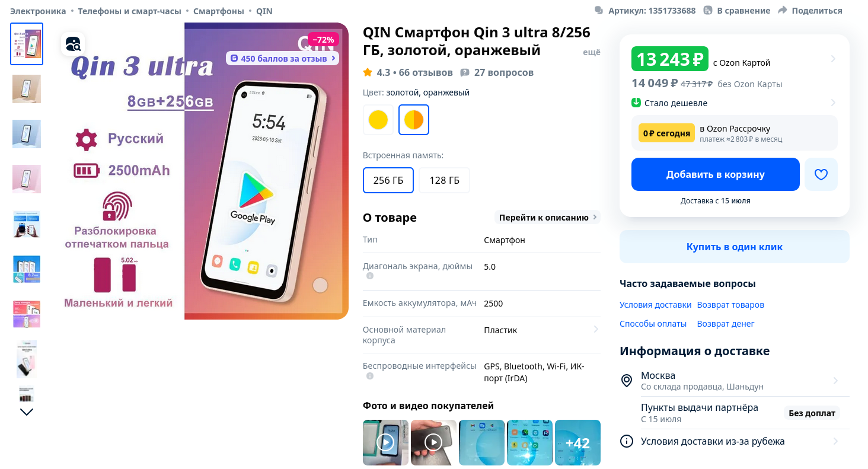Click info icon beside Диагональ экрана
This screenshot has height=469, width=868.
tap(369, 276)
